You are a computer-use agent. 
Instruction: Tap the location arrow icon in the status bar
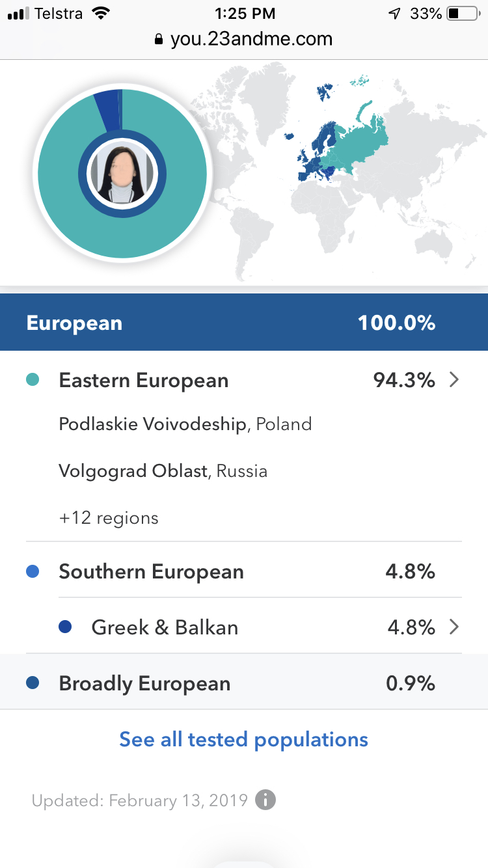pyautogui.click(x=394, y=14)
